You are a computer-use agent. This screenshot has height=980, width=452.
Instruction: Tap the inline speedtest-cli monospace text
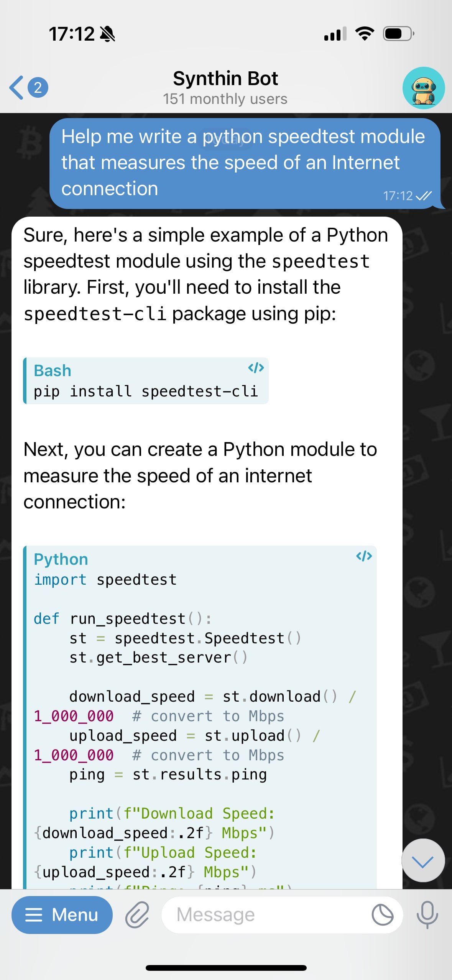(x=95, y=314)
